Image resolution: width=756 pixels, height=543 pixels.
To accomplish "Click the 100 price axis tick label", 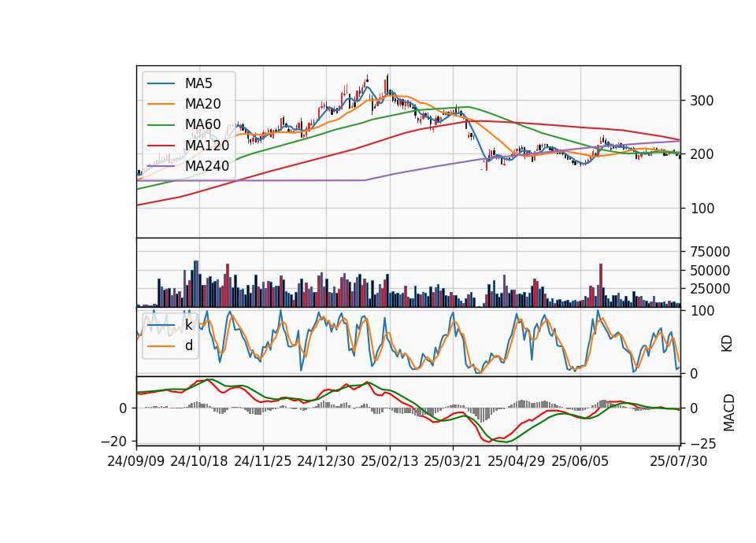I will click(702, 208).
